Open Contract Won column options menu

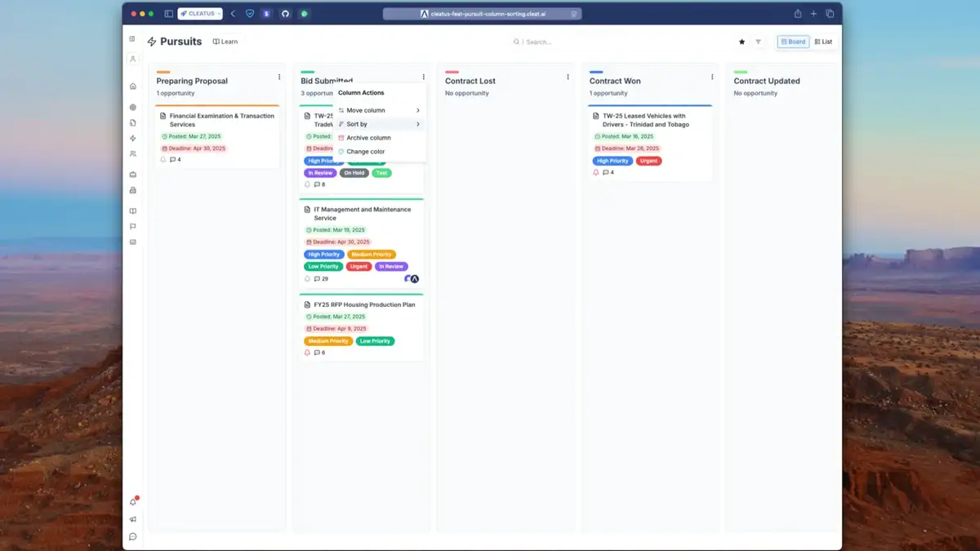click(x=712, y=78)
